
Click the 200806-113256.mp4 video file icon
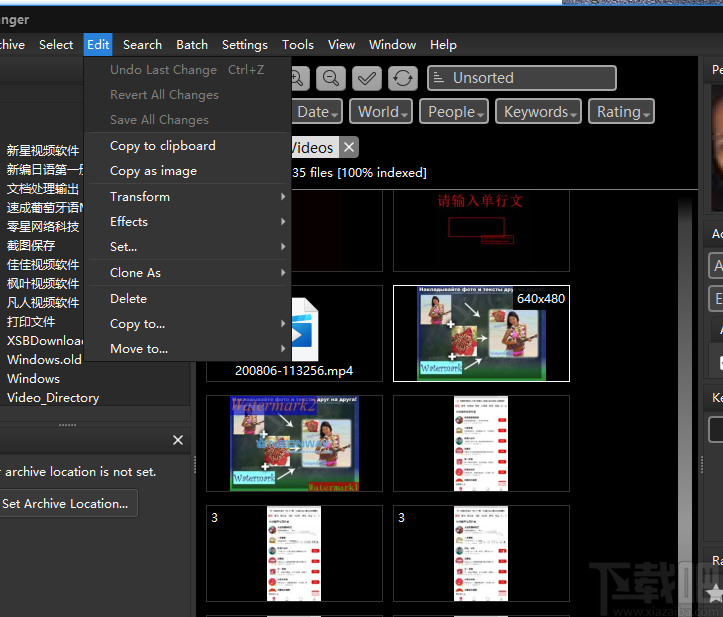(x=304, y=330)
